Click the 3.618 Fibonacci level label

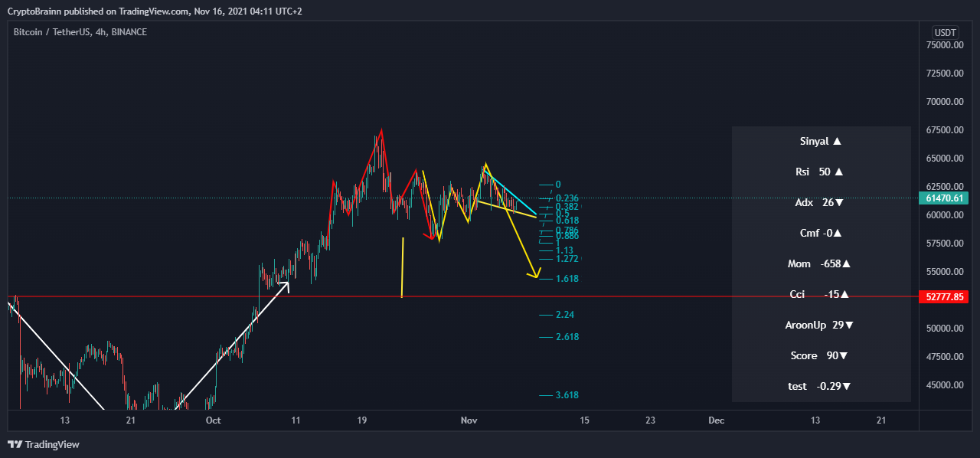pyautogui.click(x=567, y=395)
